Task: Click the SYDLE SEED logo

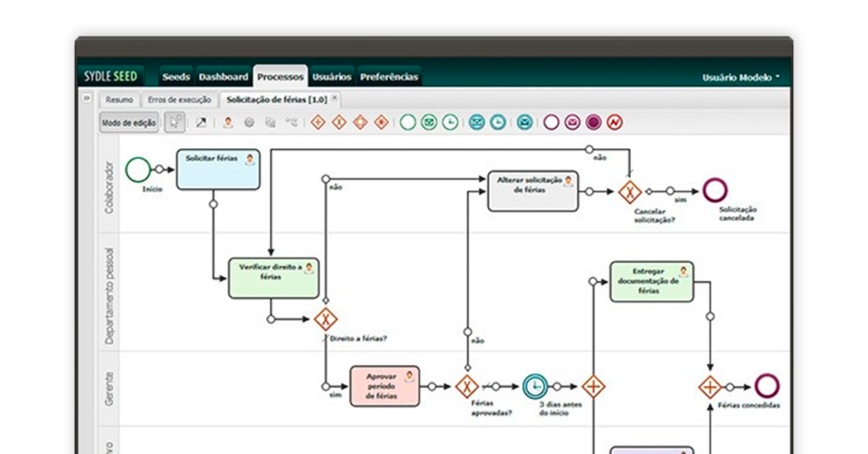Action: point(111,76)
